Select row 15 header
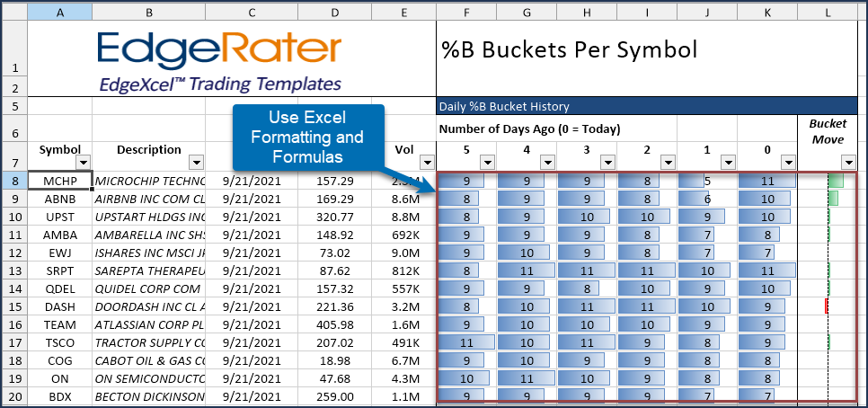Screen dimensions: 868x408 click(x=15, y=306)
